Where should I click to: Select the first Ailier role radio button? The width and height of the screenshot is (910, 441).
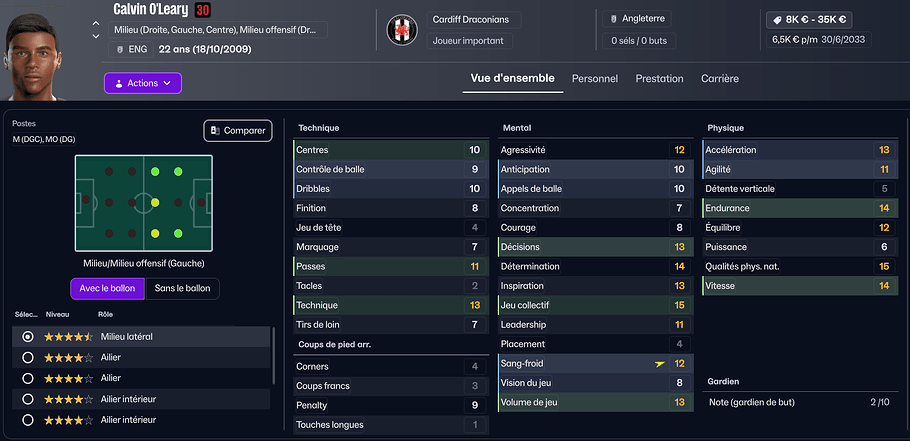(x=27, y=357)
